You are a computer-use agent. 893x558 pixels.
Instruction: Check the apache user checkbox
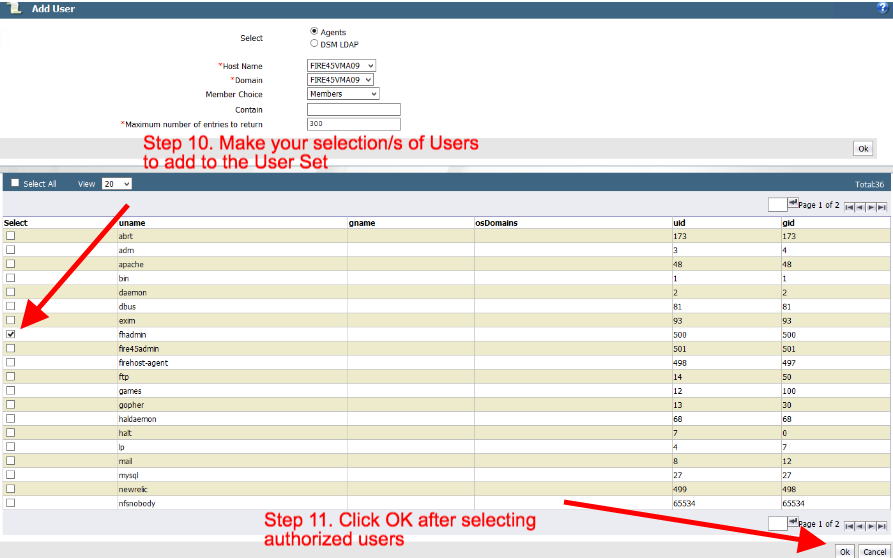[x=11, y=264]
